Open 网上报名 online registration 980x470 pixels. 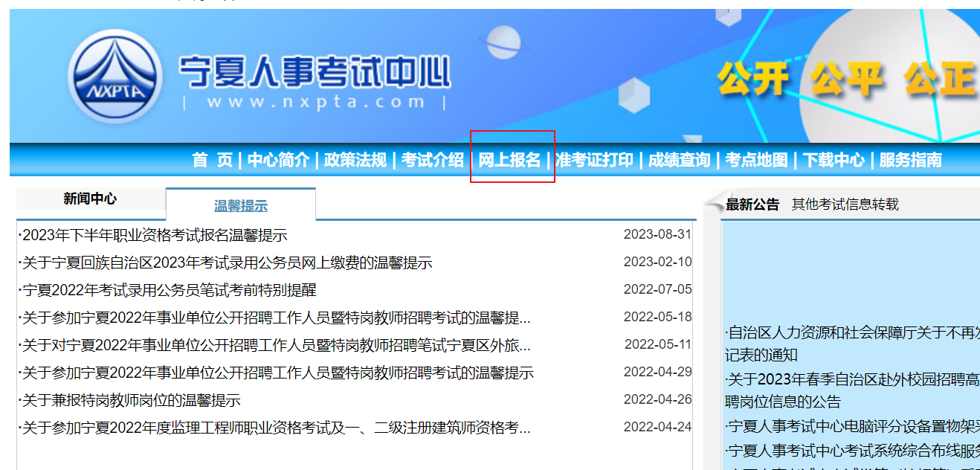(x=510, y=160)
